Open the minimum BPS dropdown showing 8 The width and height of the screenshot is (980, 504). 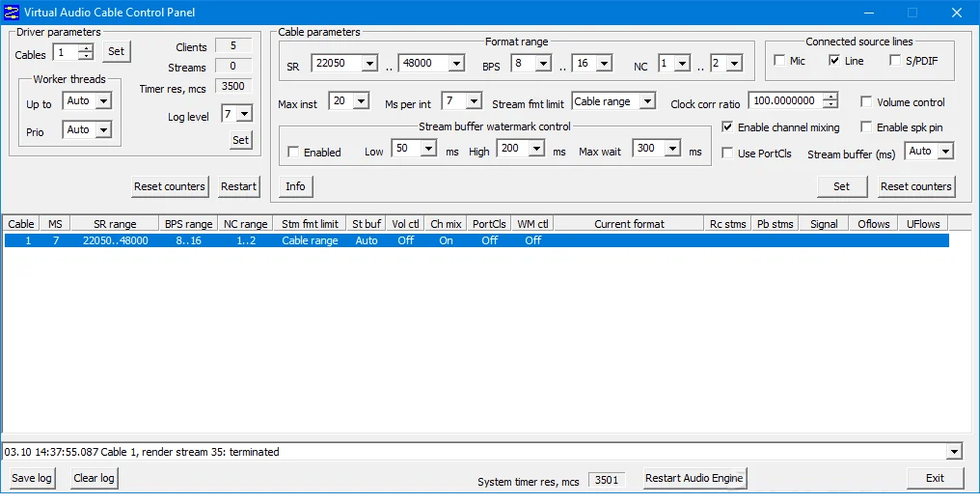click(x=543, y=63)
